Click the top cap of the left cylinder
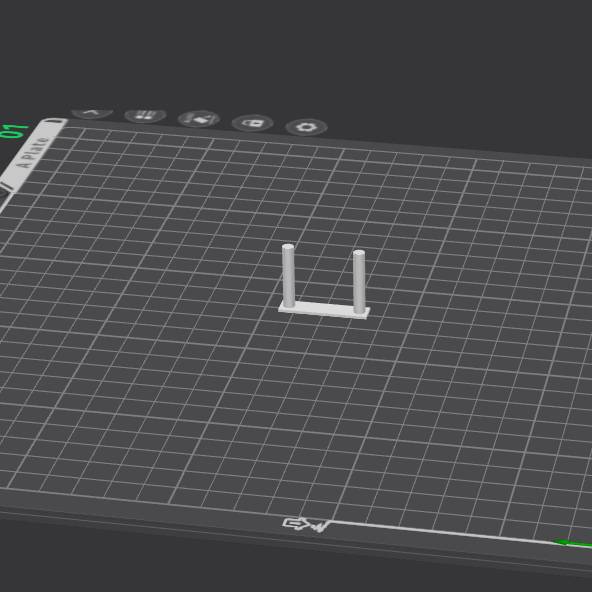Viewport: 592px width, 592px height. coord(288,247)
